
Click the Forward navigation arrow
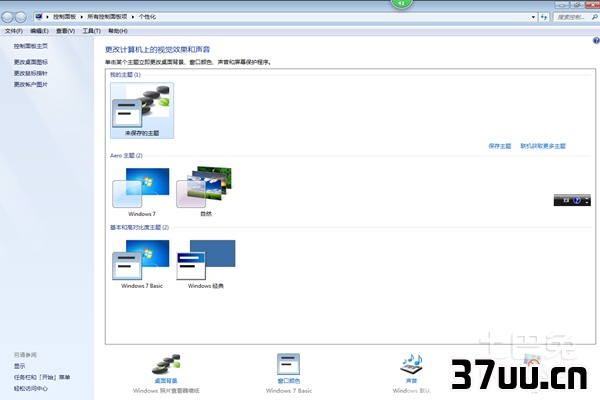coord(21,17)
